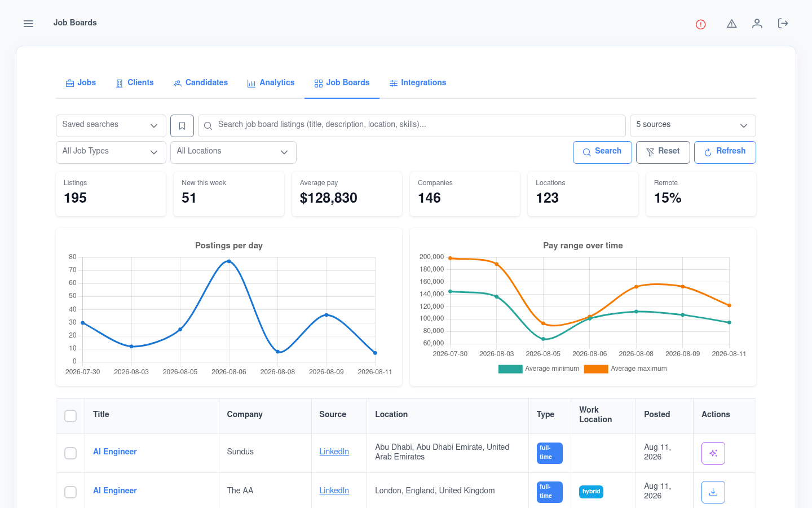The height and width of the screenshot is (508, 812).
Task: Click the Remote 15% stat card
Action: pyautogui.click(x=701, y=194)
